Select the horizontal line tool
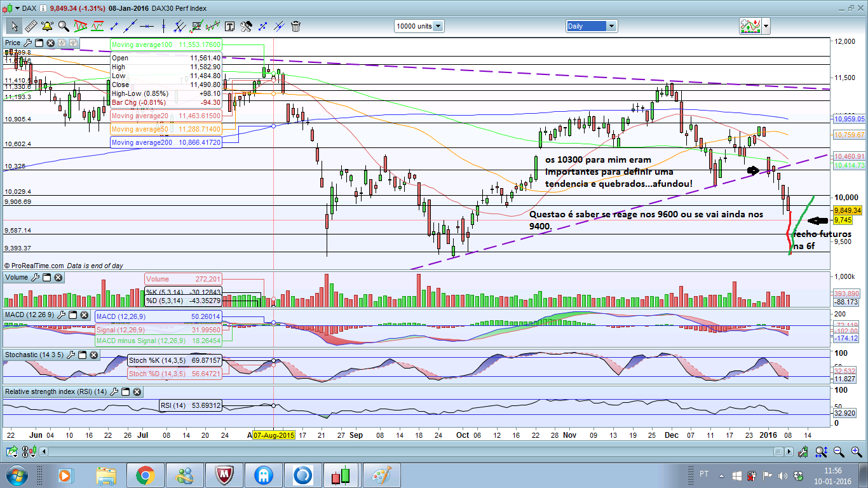868x488 pixels. [x=147, y=26]
